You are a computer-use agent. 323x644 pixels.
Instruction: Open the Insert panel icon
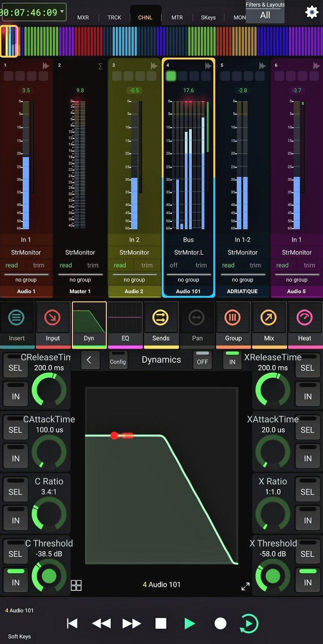(x=17, y=318)
